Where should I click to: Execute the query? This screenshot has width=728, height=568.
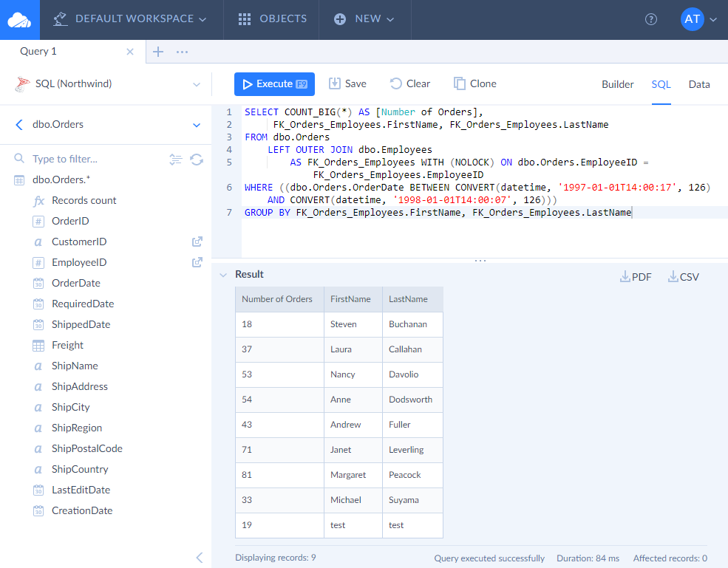click(x=274, y=84)
